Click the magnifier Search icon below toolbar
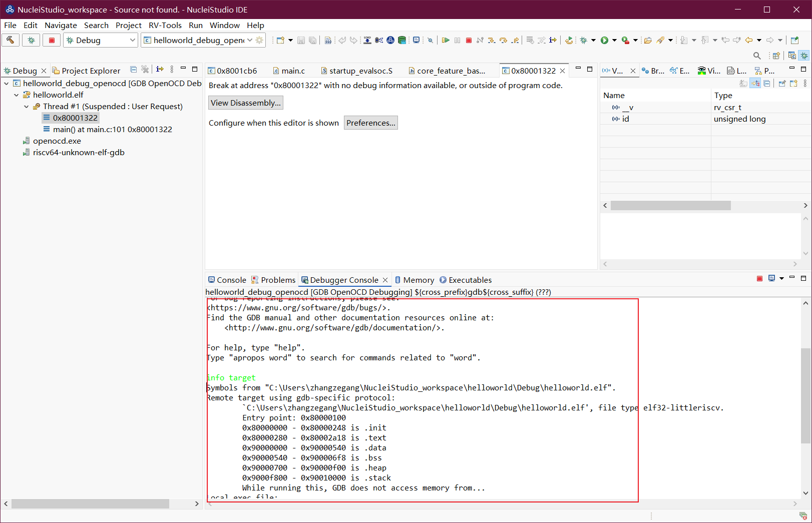Viewport: 812px width, 523px height. [x=757, y=56]
